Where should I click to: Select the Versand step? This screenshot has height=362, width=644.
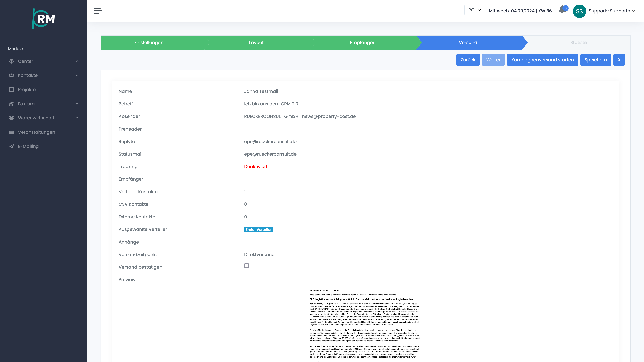click(468, 42)
